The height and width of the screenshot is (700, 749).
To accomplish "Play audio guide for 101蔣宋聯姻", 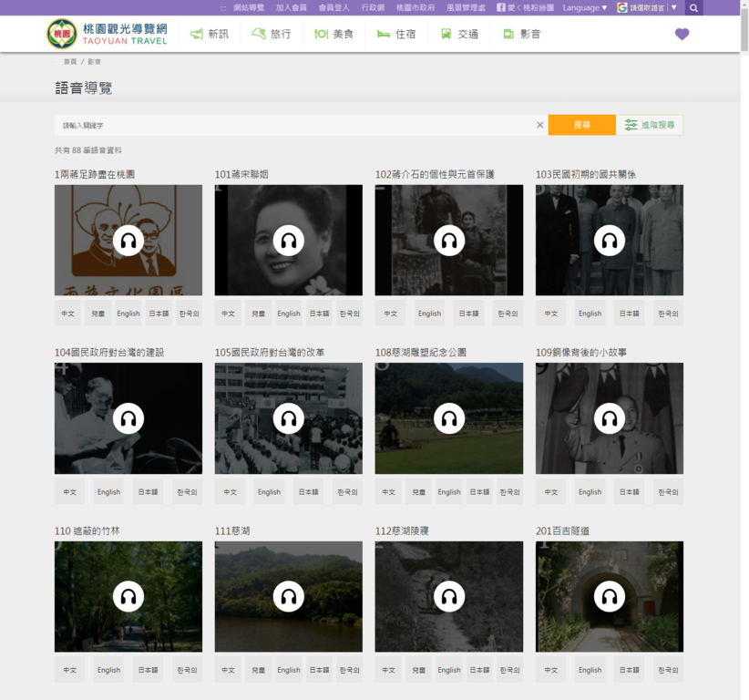I will click(289, 241).
